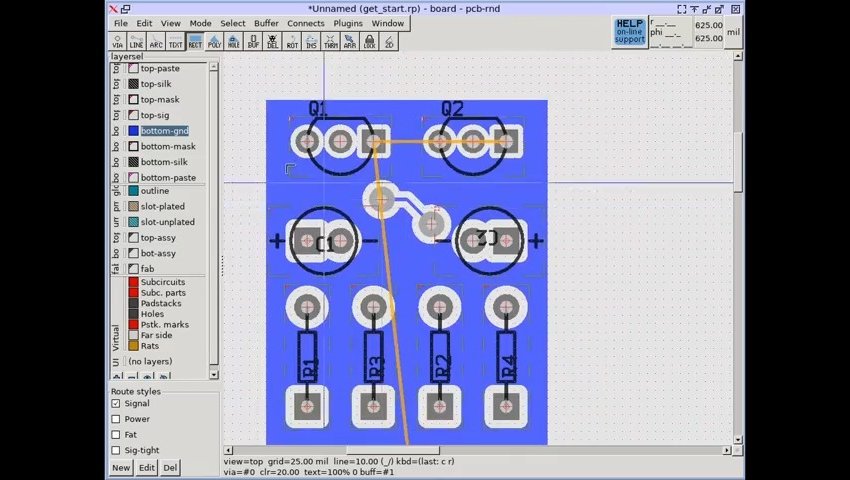Click New route style button
The image size is (850, 480).
tap(121, 468)
